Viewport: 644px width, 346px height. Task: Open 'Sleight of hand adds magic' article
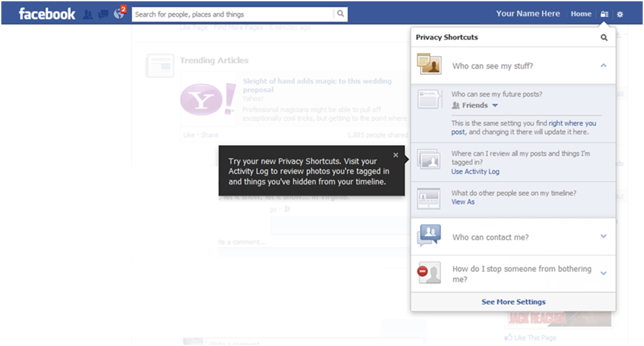click(317, 85)
